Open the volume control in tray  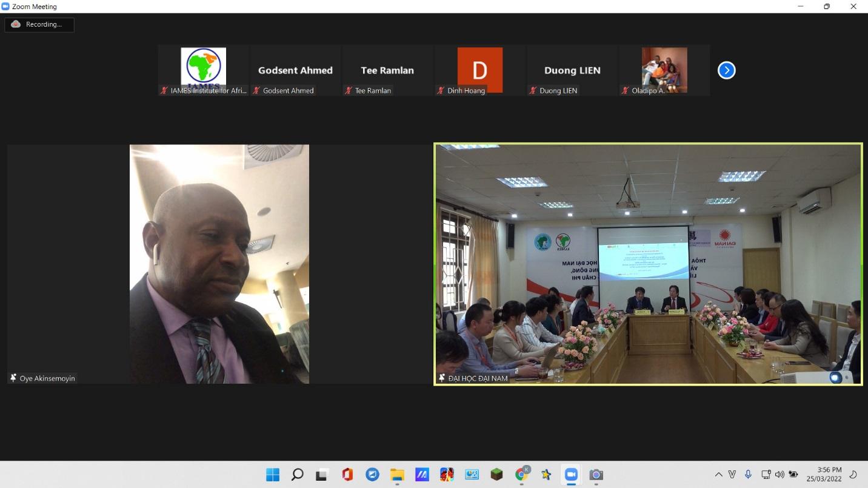coord(780,475)
